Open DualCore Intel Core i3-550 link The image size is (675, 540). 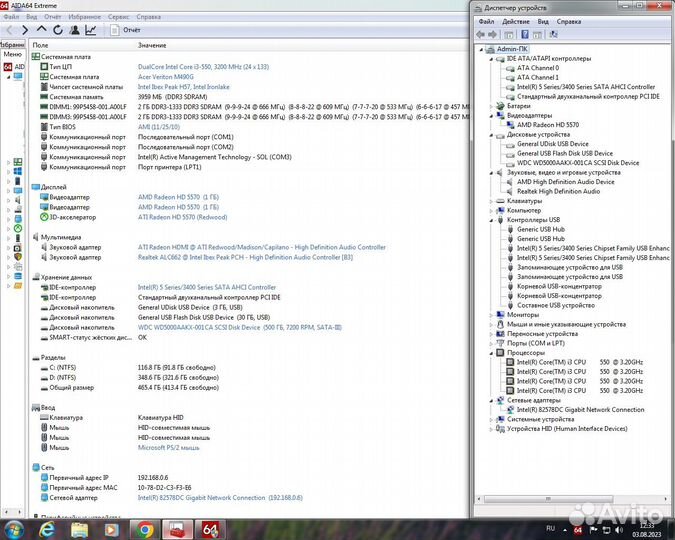pyautogui.click(x=203, y=67)
